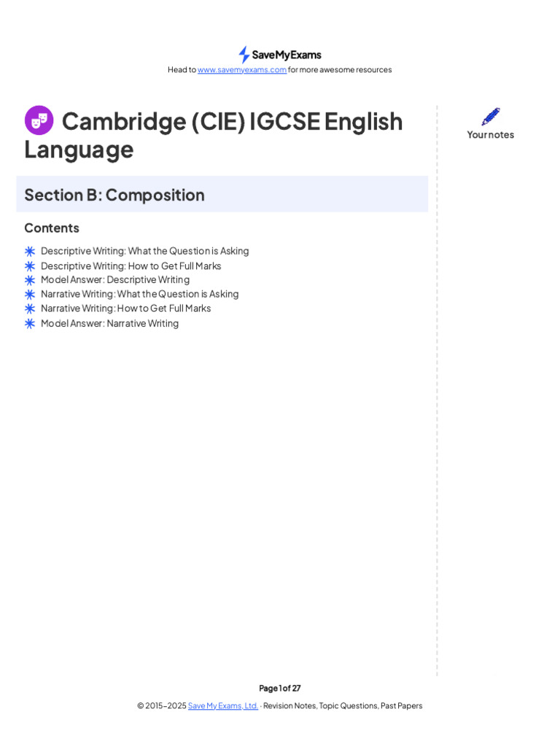
Task: Click the Section B: Composition heading
Action: pyautogui.click(x=114, y=195)
